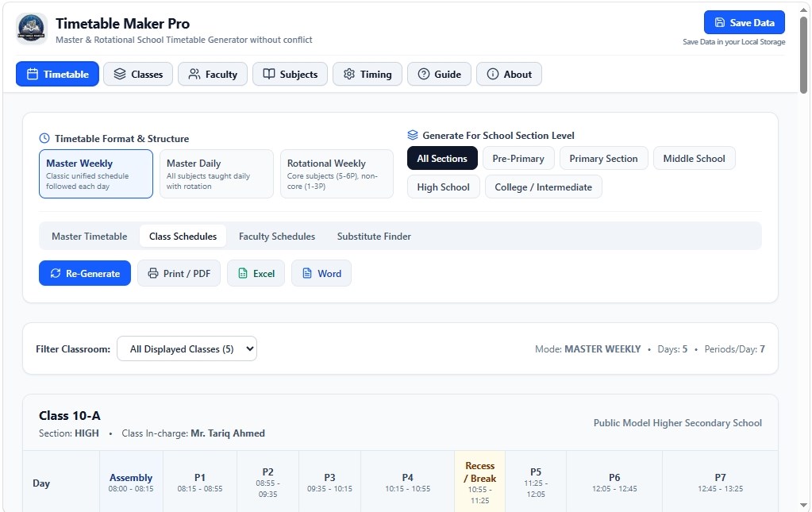Click the P1 column header
Image resolution: width=812 pixels, height=512 pixels.
(x=200, y=483)
